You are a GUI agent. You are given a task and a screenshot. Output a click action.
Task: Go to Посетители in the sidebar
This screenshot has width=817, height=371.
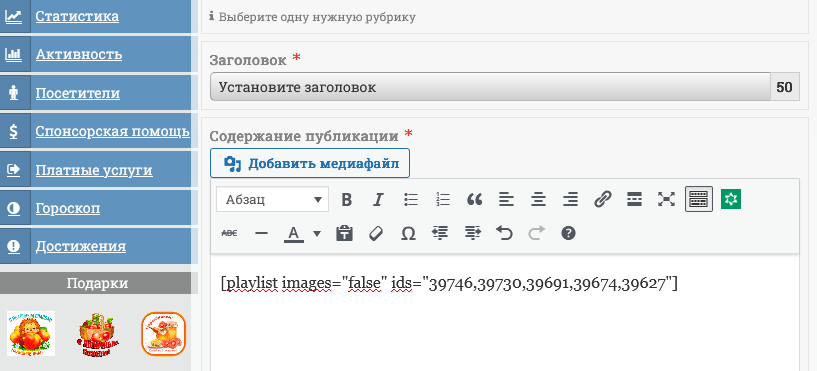click(78, 93)
